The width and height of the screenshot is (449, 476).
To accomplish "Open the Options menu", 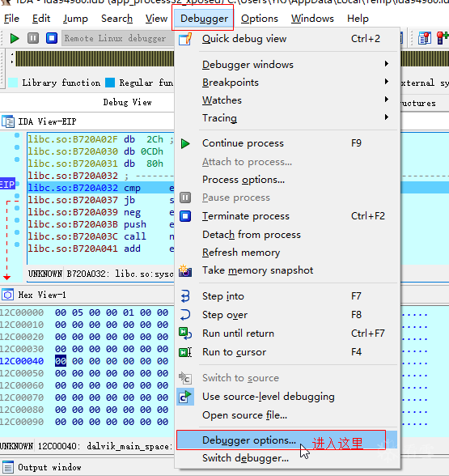I will tap(260, 19).
